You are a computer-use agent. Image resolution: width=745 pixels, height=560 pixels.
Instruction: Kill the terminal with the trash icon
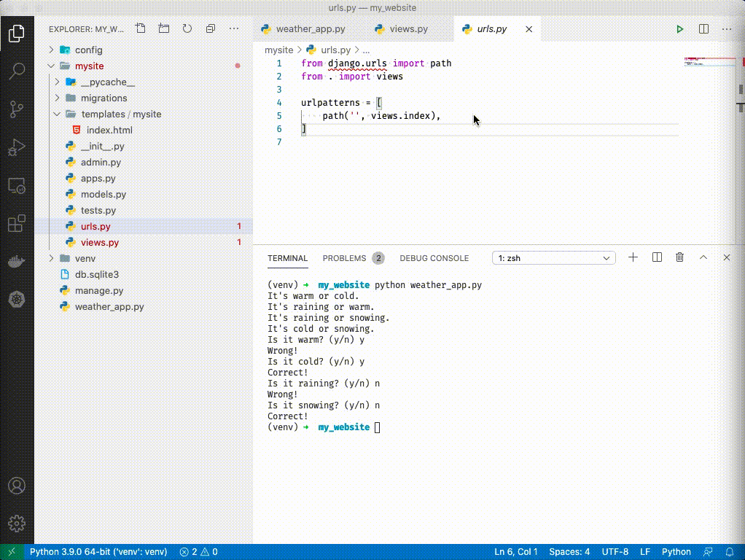tap(679, 257)
